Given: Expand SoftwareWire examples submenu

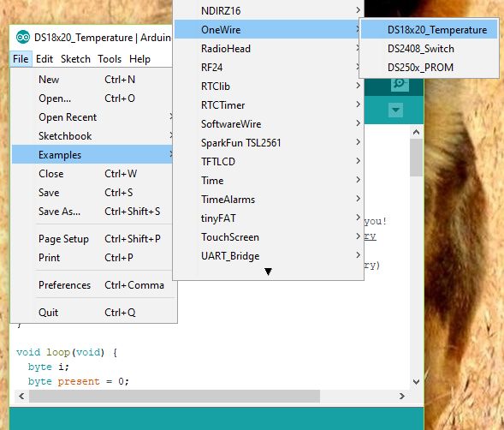Looking at the screenshot, I should pos(269,123).
